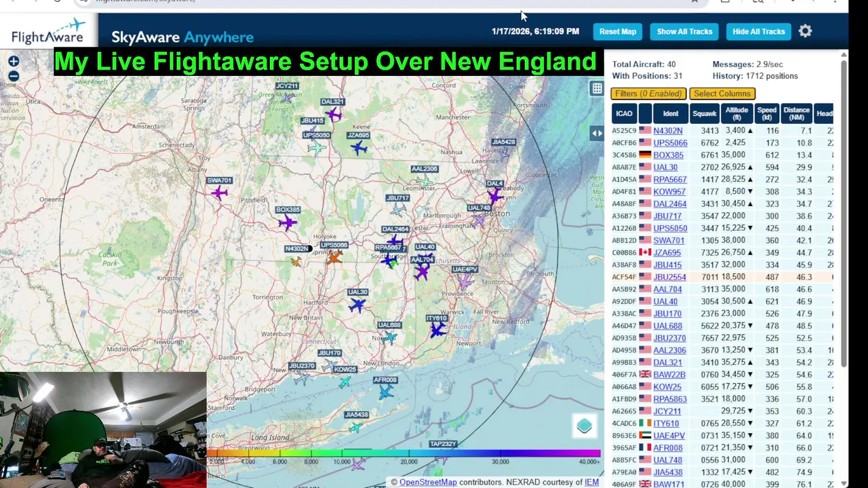The height and width of the screenshot is (488, 868).
Task: Select aircraft UAE4PV on the map
Action: pyautogui.click(x=465, y=282)
